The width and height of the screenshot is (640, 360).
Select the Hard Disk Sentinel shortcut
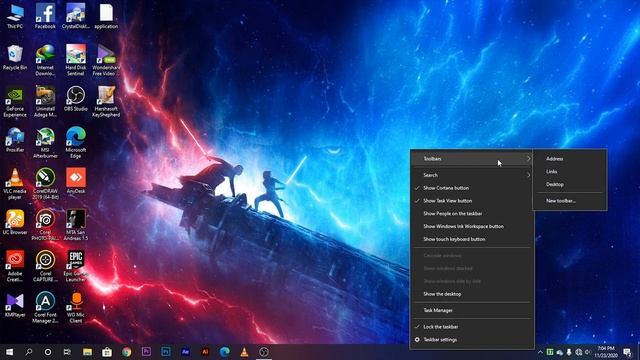[76, 61]
